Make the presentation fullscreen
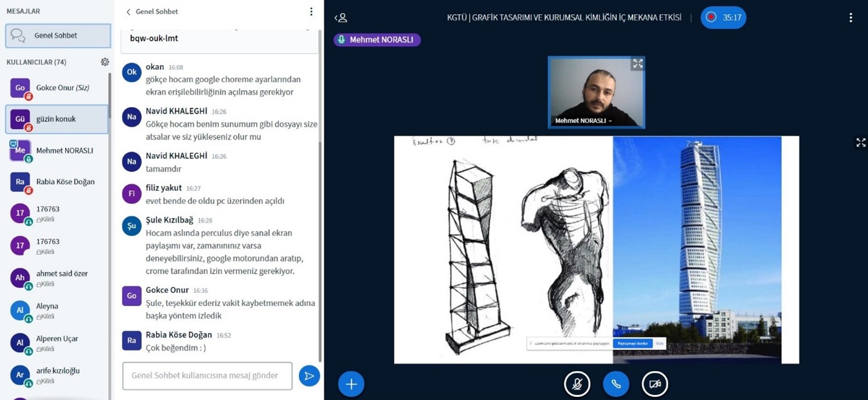 pyautogui.click(x=860, y=143)
